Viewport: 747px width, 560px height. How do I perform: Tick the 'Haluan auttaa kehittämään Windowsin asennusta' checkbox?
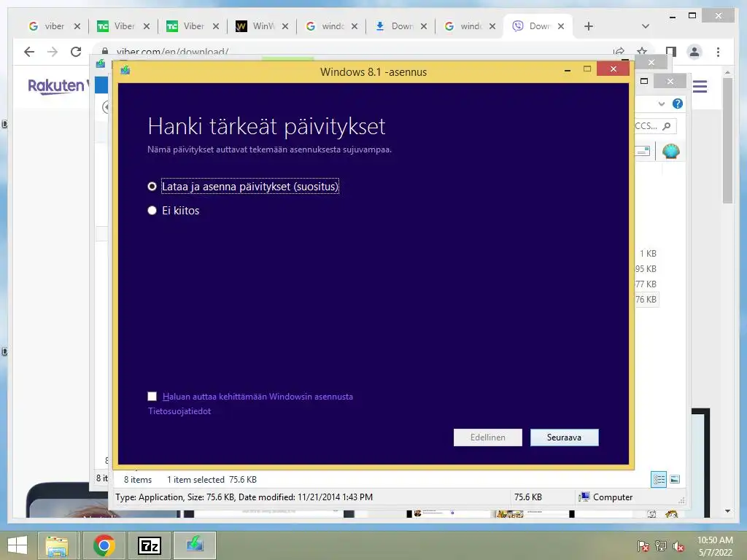point(152,396)
